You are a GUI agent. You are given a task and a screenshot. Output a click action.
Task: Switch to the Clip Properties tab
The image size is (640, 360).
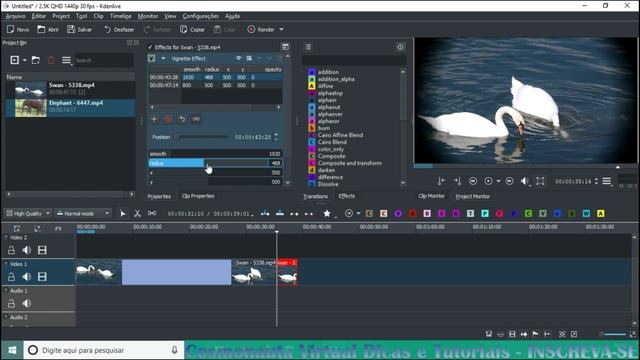point(198,196)
